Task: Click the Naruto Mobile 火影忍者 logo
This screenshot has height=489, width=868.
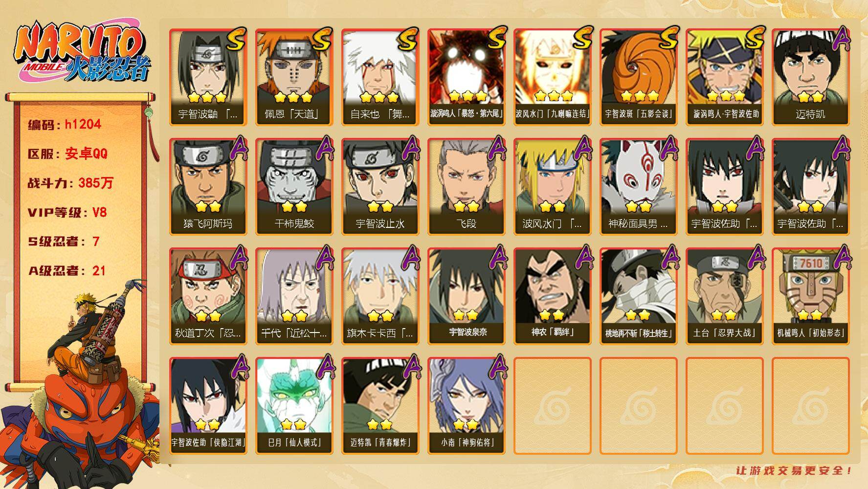Action: tap(82, 53)
